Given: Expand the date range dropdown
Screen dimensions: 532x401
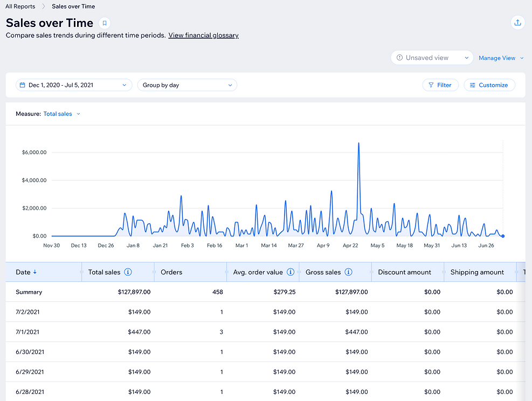Looking at the screenshot, I should pyautogui.click(x=74, y=85).
